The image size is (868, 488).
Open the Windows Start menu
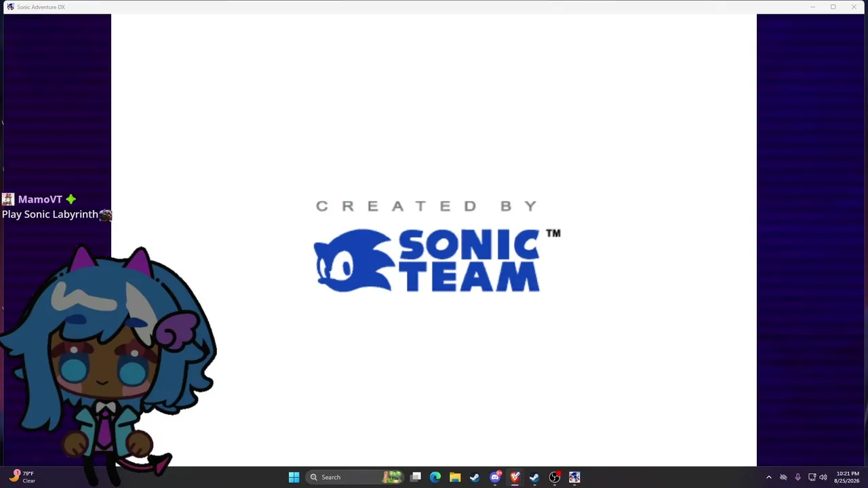pos(294,477)
